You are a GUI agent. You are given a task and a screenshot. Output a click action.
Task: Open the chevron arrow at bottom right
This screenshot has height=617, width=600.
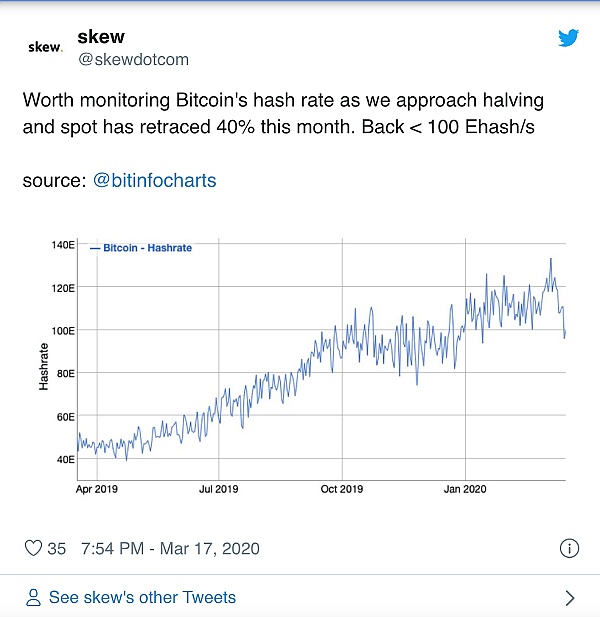point(569,598)
